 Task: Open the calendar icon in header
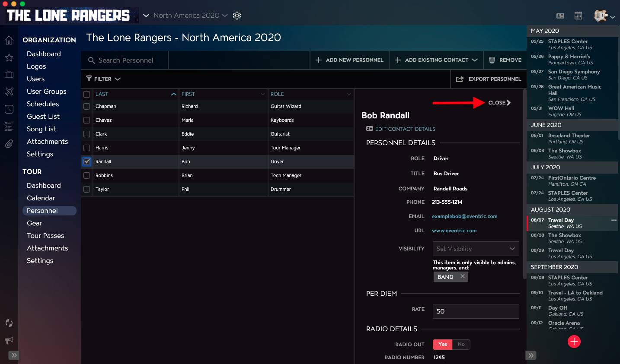tap(578, 16)
